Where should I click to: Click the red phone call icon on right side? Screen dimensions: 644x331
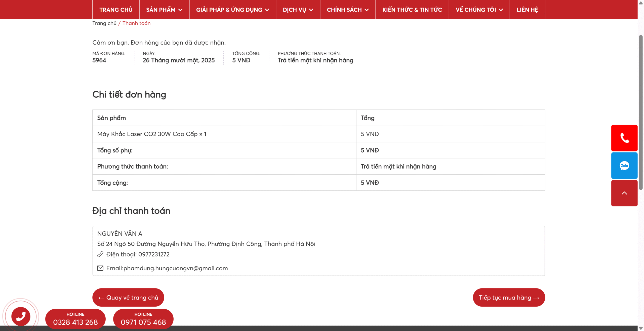tap(624, 138)
